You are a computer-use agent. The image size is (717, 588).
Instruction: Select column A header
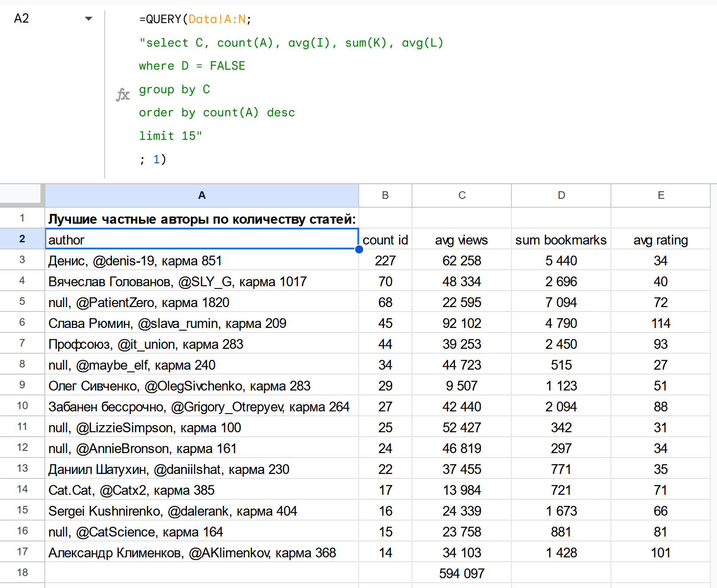click(x=202, y=195)
